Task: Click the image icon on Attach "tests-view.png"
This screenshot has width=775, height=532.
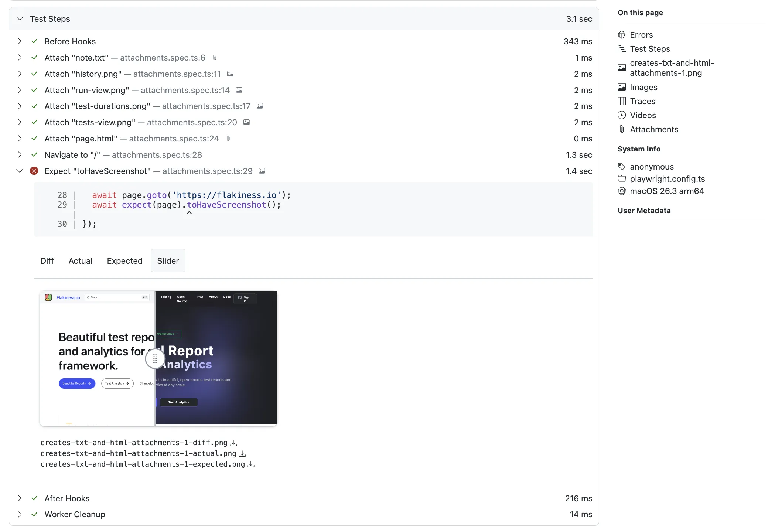Action: click(246, 122)
